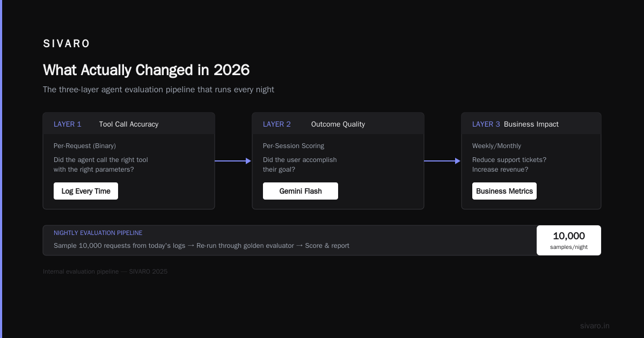Click the 'Business Impact' title
The width and height of the screenshot is (644, 338).
pos(531,124)
